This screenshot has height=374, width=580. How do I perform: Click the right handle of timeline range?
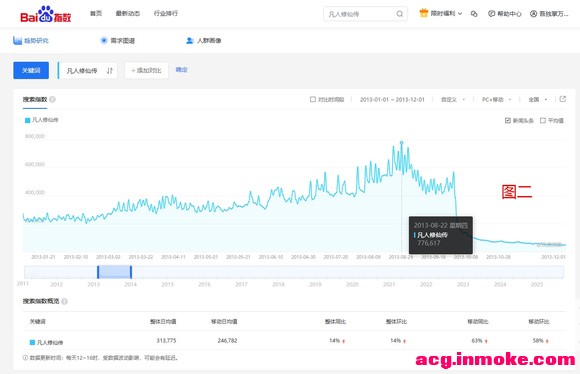tap(131, 272)
